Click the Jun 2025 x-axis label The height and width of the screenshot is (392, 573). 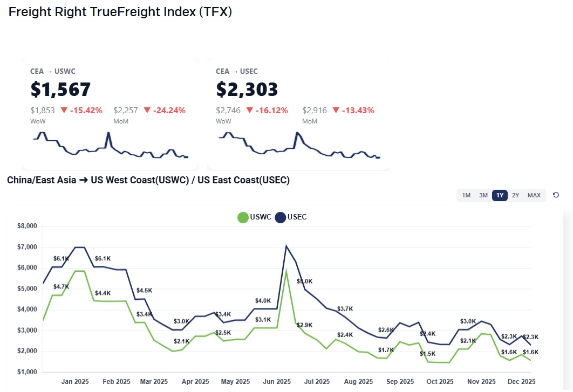[x=276, y=381]
